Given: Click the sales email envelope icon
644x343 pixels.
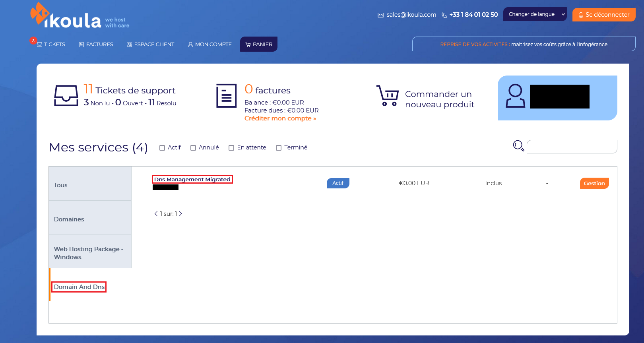Looking at the screenshot, I should tap(380, 15).
